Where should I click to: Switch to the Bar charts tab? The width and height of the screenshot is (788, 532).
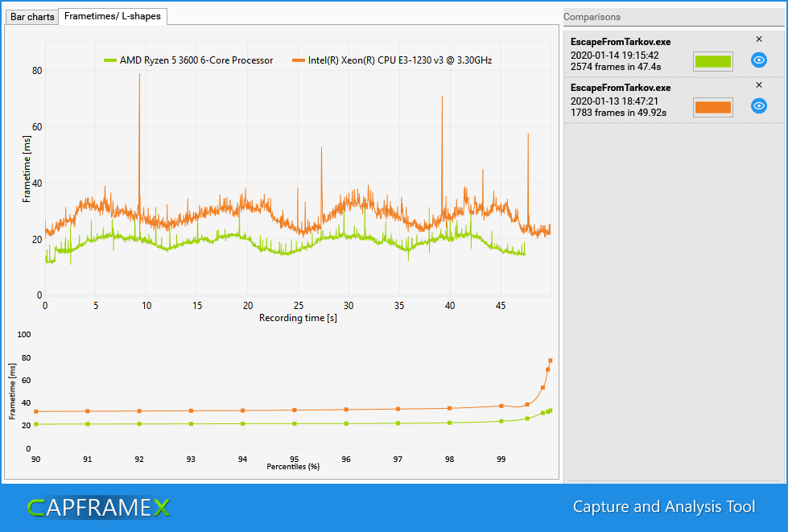coord(31,17)
